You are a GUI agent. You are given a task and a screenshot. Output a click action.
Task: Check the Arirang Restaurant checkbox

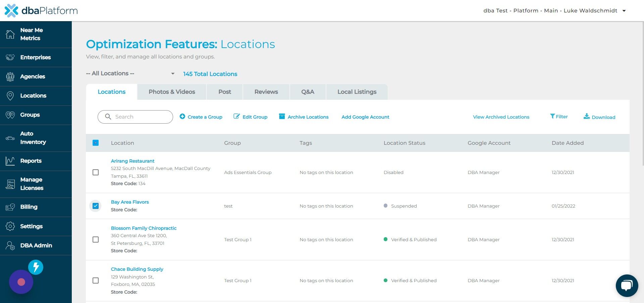pos(96,172)
